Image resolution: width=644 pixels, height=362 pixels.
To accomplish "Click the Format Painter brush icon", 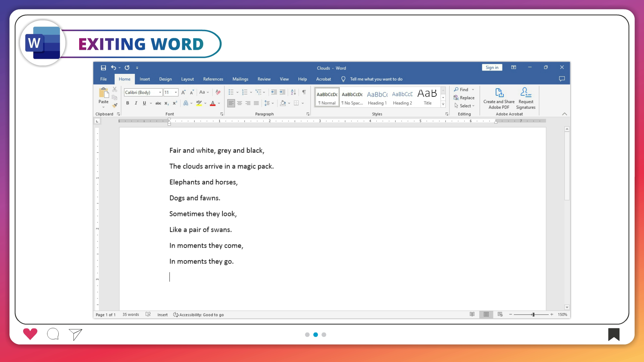I will tap(115, 105).
